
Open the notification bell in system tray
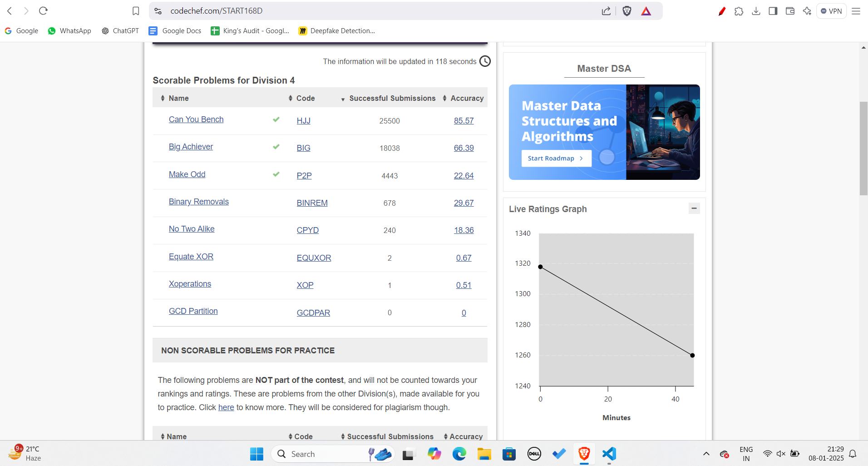[853, 454]
